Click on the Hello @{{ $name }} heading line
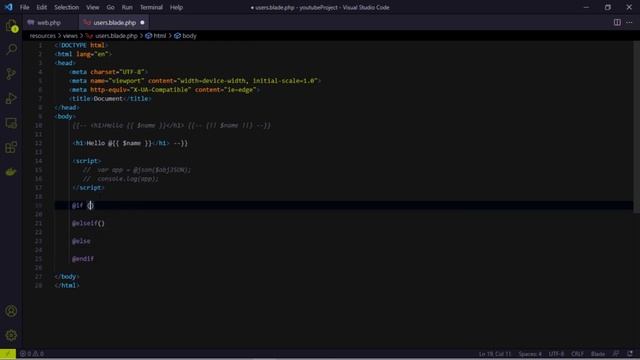 [130, 143]
